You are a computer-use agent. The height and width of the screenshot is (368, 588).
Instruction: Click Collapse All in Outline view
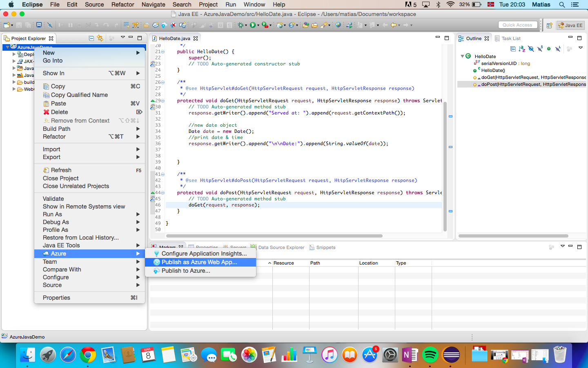pyautogui.click(x=513, y=49)
